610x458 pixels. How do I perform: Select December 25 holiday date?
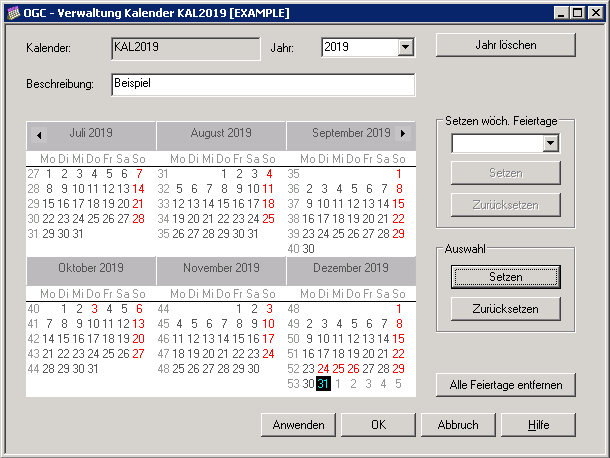tap(338, 369)
